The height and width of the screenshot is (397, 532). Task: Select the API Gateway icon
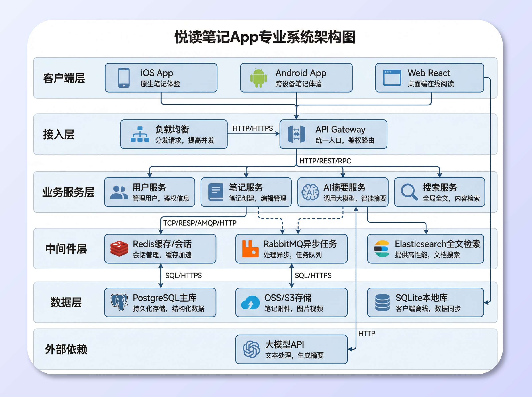tap(296, 134)
